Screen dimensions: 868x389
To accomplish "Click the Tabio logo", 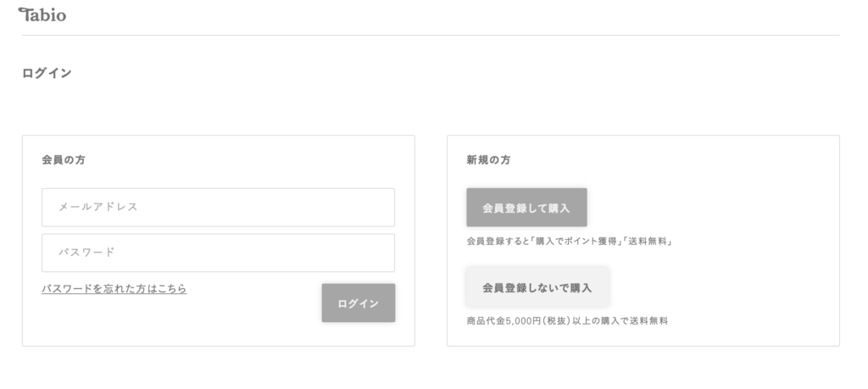I will (x=42, y=14).
